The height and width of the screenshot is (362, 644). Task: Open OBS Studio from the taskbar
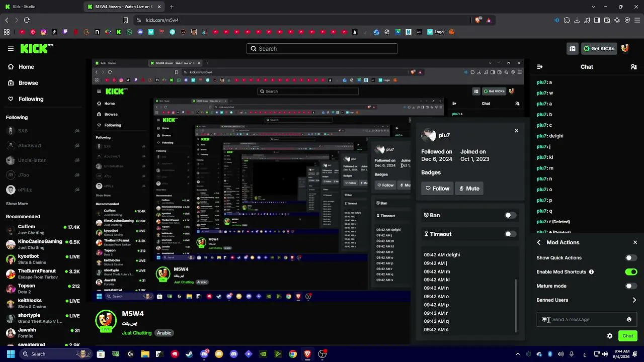point(322,354)
